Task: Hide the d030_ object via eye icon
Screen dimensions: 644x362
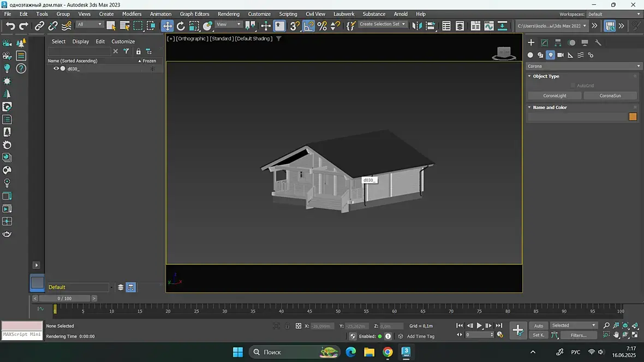Action: (56, 69)
